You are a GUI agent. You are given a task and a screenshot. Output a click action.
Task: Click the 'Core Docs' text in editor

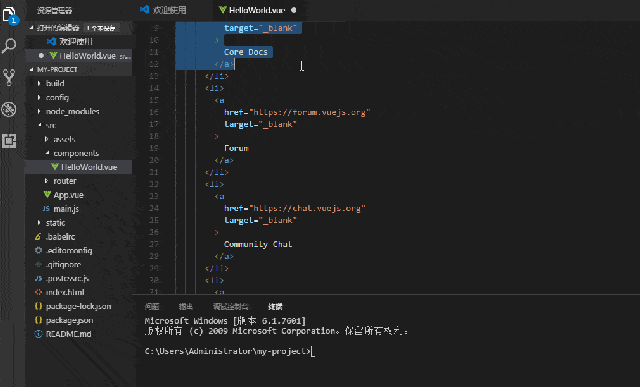click(x=246, y=52)
